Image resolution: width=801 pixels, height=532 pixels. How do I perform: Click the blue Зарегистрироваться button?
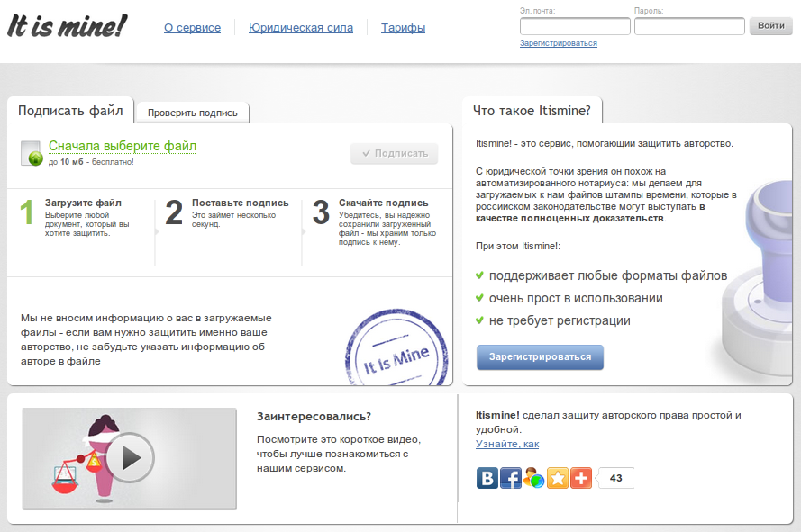540,356
